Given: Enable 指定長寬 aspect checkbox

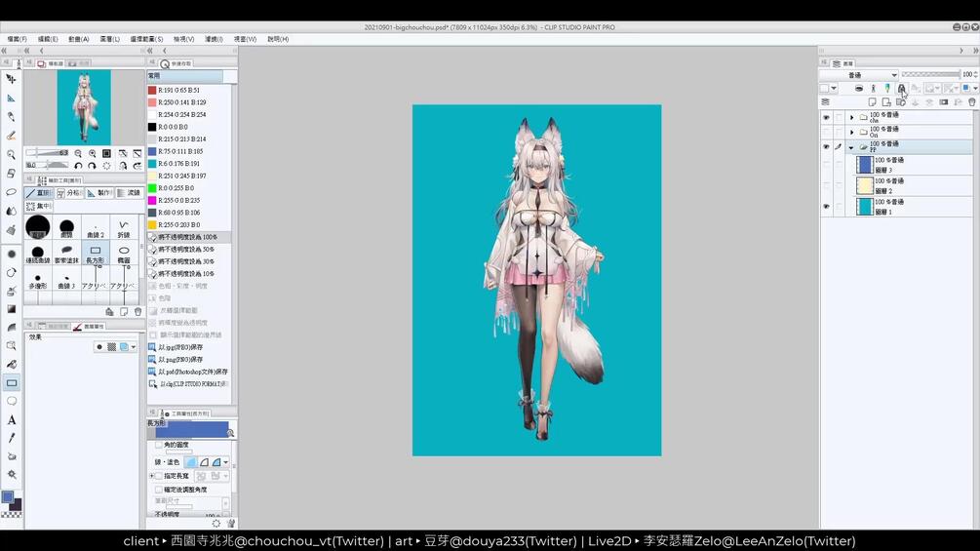Looking at the screenshot, I should (159, 476).
